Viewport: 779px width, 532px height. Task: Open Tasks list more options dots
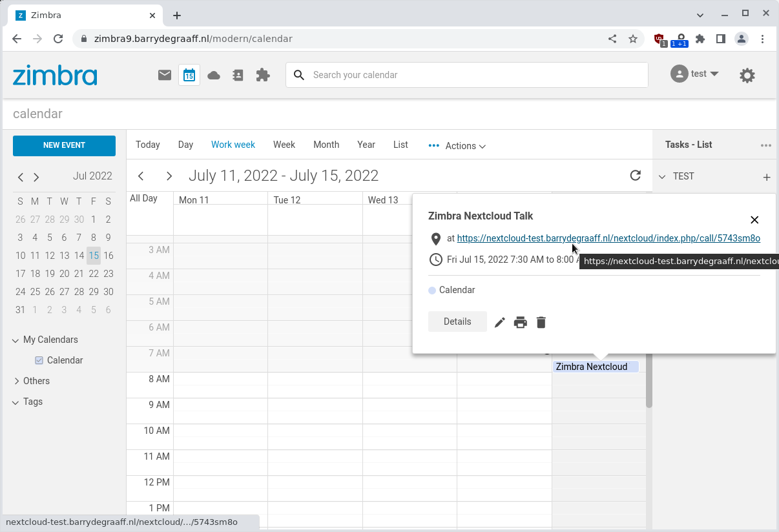(766, 145)
